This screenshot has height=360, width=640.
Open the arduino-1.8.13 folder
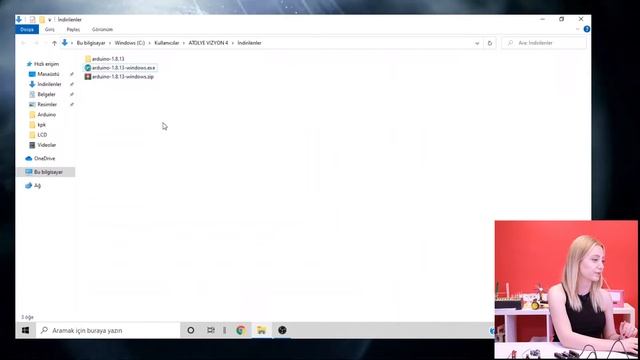coord(104,59)
